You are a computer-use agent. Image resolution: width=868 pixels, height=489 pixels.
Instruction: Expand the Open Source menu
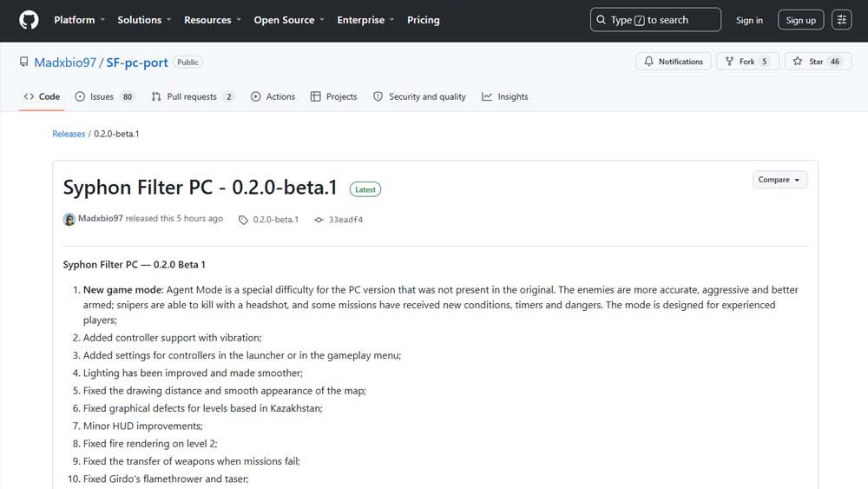click(289, 20)
